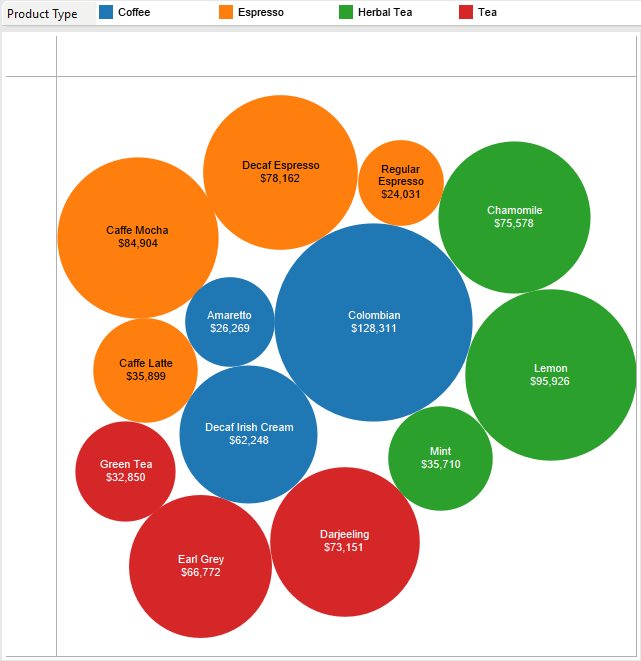Select the Caffe Latte bubble
Screen dimensions: 641x661
click(x=145, y=370)
